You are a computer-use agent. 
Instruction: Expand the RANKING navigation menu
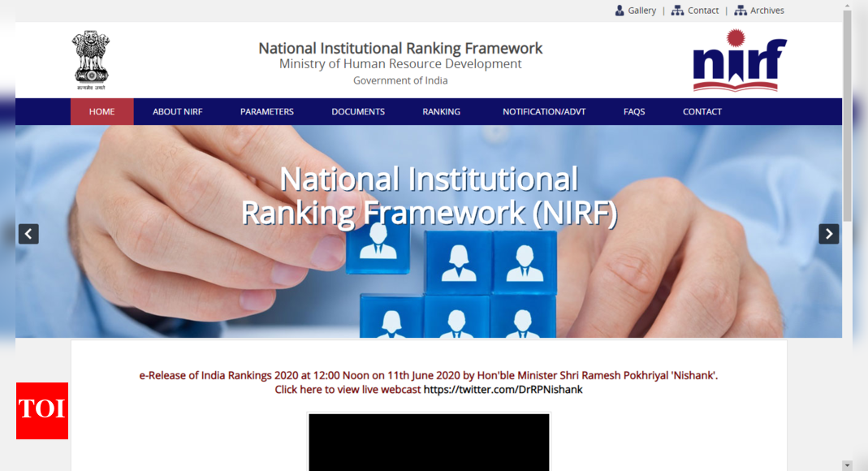click(x=441, y=112)
